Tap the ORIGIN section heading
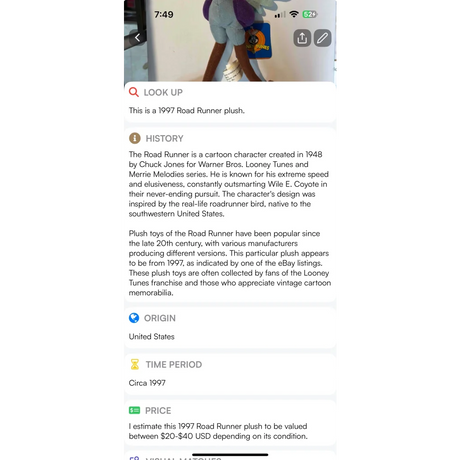 click(160, 318)
